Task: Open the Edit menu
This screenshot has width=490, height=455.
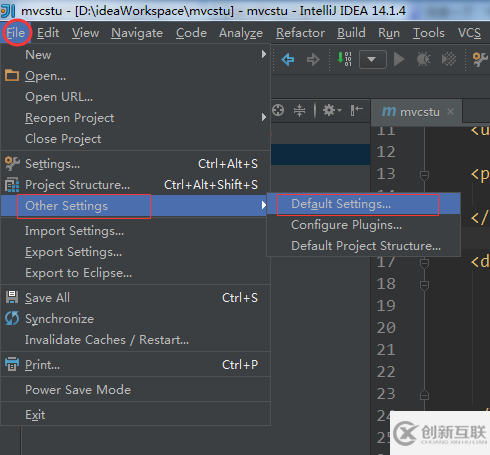Action: (48, 33)
